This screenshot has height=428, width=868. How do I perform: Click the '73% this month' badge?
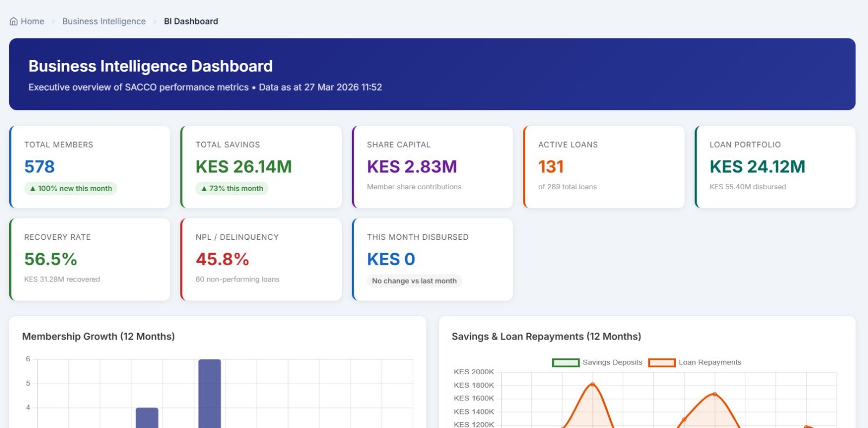[x=232, y=189]
